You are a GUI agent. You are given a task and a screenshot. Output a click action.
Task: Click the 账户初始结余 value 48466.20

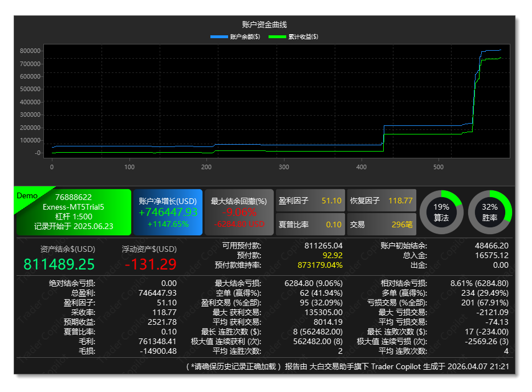click(492, 246)
